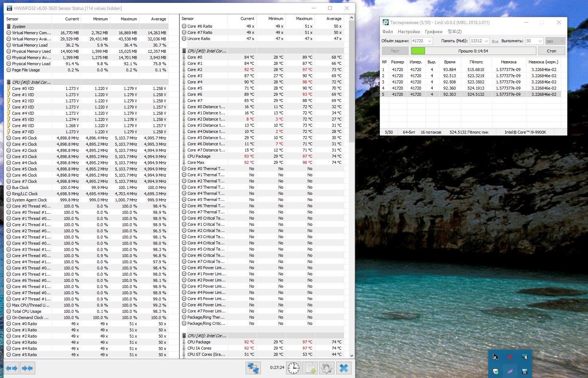This screenshot has height=378, width=588.
Task: Click the Вся memory link
Action: pos(495,42)
